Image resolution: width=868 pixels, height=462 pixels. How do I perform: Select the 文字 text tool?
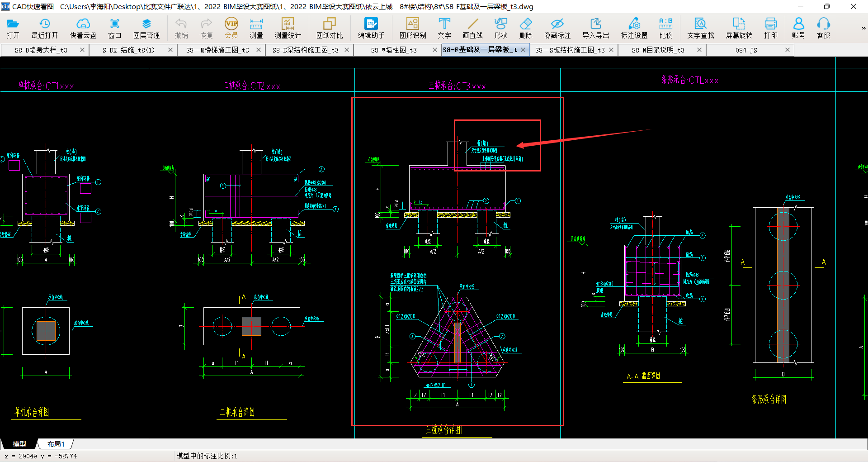tap(444, 28)
